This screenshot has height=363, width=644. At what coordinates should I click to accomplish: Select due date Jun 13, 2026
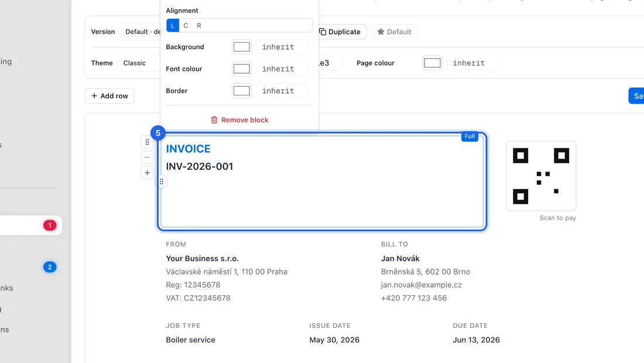[477, 340]
